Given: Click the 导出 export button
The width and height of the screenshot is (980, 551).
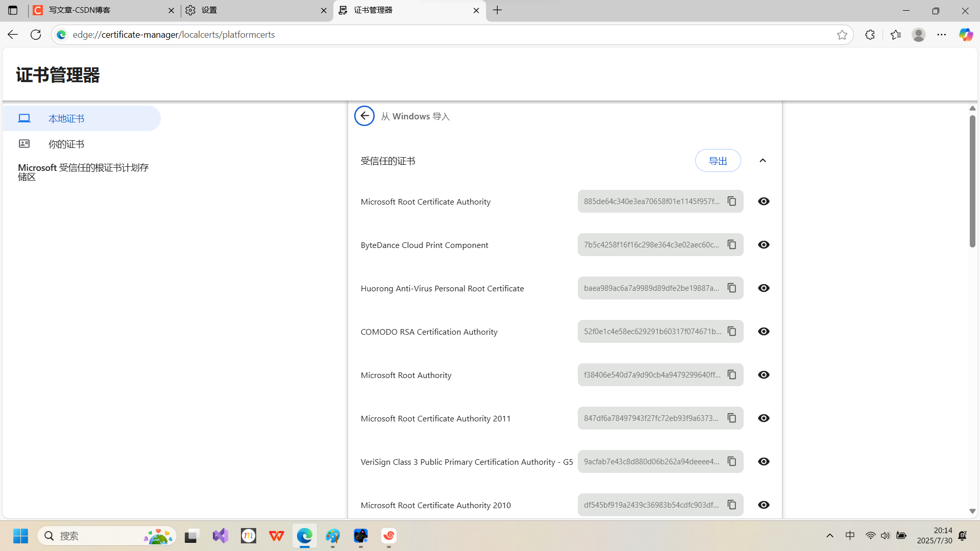Looking at the screenshot, I should click(718, 161).
